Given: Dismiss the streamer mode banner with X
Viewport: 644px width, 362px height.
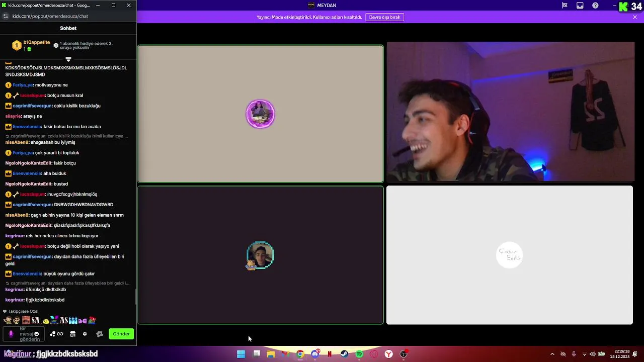Looking at the screenshot, I should 635,17.
